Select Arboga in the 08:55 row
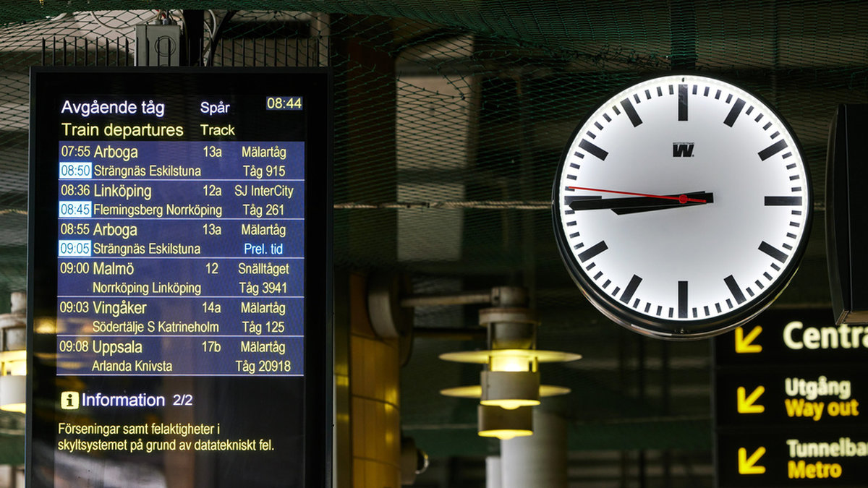Image resolution: width=868 pixels, height=488 pixels. coord(116,230)
